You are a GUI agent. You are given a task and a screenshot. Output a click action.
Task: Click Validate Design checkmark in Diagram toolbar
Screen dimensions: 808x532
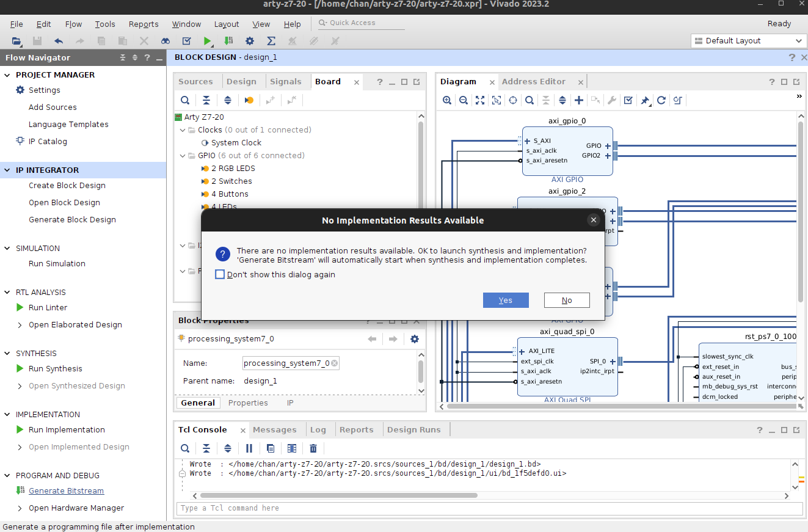(x=628, y=100)
